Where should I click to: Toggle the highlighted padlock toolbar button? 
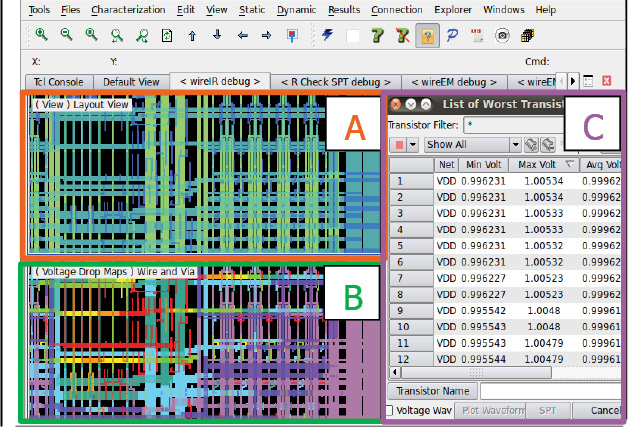coord(426,35)
